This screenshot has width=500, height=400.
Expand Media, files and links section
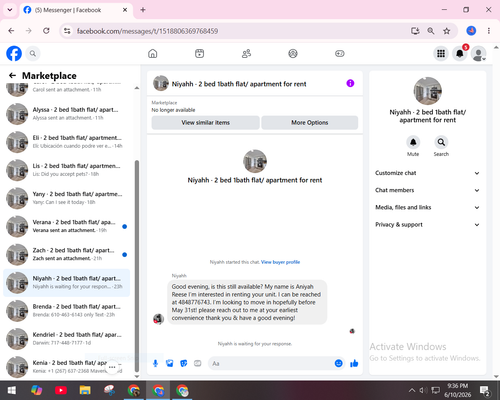click(427, 207)
